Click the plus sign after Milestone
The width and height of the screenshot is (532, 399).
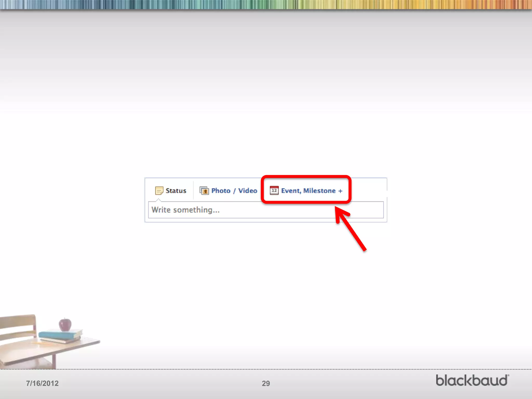pyautogui.click(x=340, y=191)
